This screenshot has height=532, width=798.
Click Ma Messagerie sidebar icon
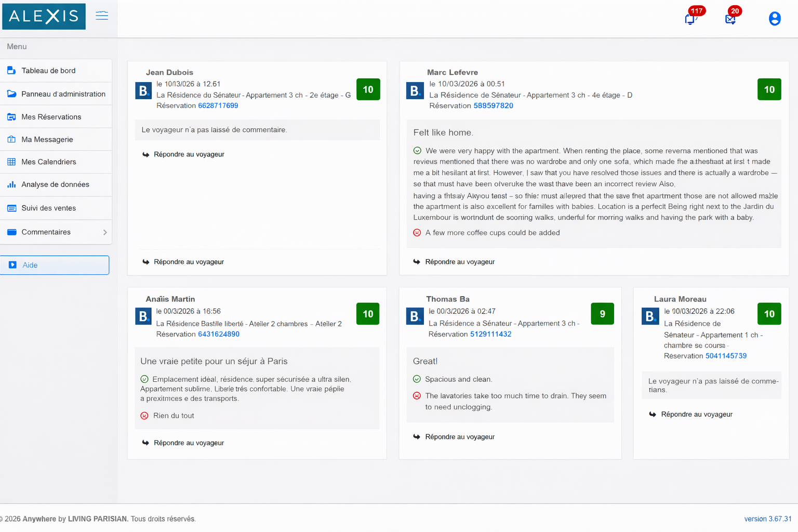(x=11, y=139)
